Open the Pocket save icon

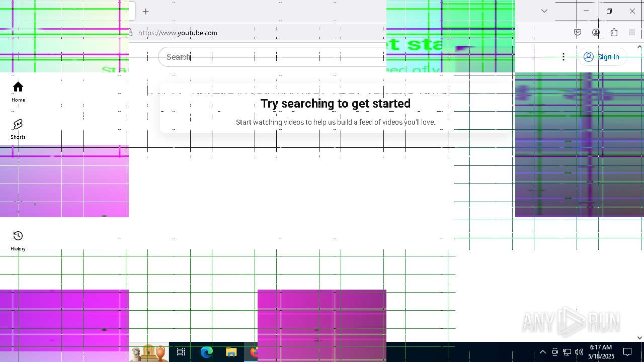[578, 33]
